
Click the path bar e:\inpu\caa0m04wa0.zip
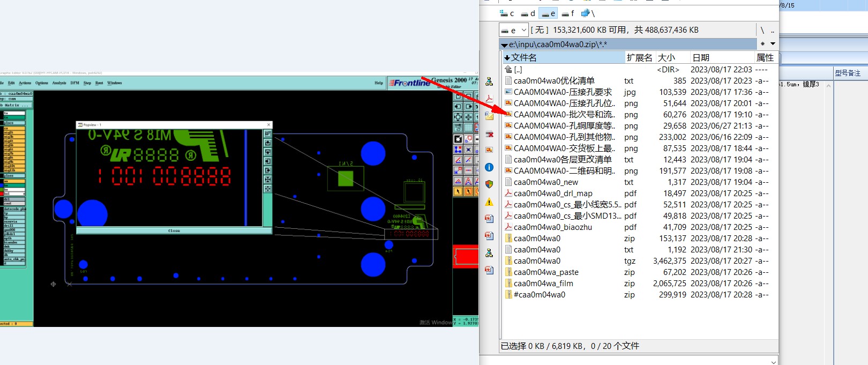[x=627, y=44]
